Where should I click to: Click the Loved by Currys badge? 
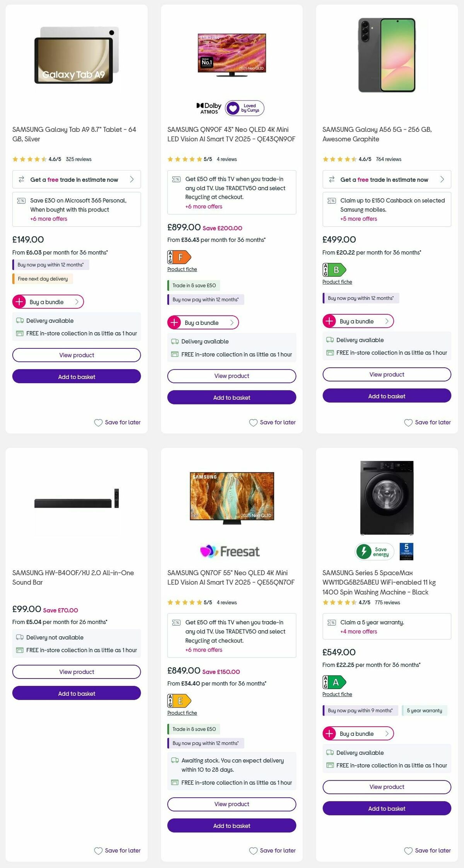click(245, 107)
